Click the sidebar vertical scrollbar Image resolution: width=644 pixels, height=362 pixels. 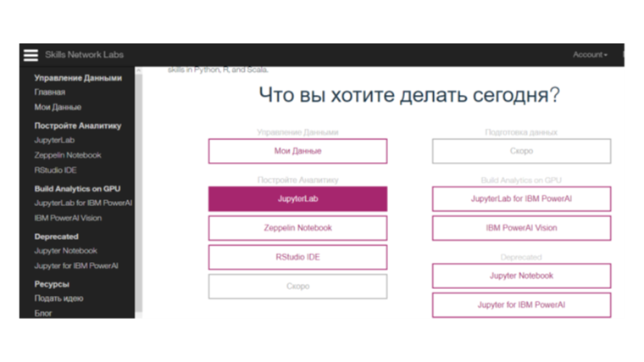coord(139,193)
